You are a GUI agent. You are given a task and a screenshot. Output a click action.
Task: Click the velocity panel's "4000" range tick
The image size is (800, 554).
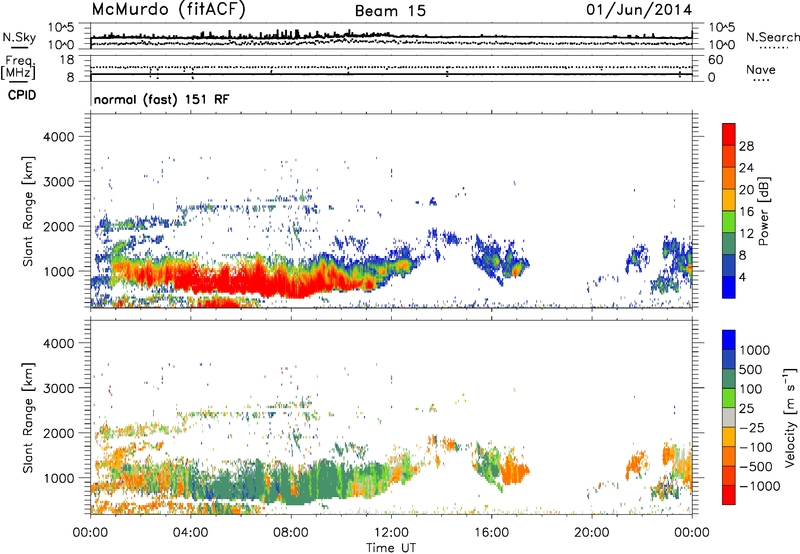coord(58,343)
